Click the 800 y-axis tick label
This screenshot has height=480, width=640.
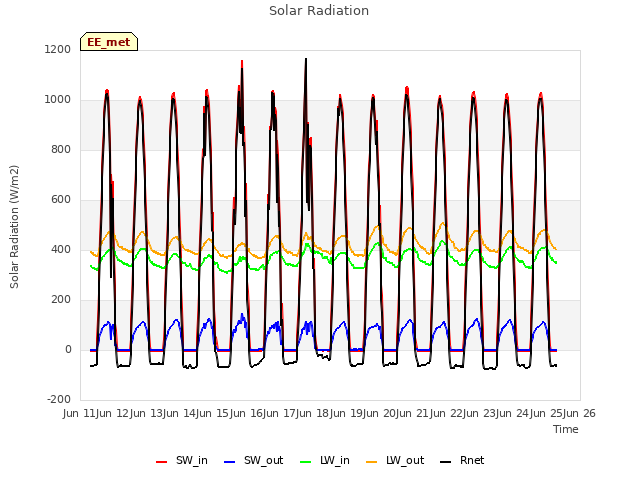click(x=61, y=149)
